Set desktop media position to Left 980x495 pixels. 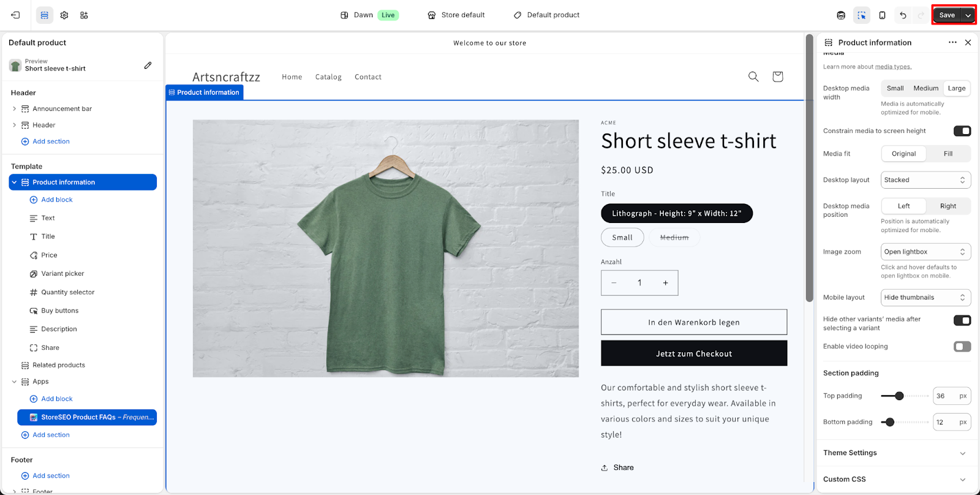tap(904, 206)
